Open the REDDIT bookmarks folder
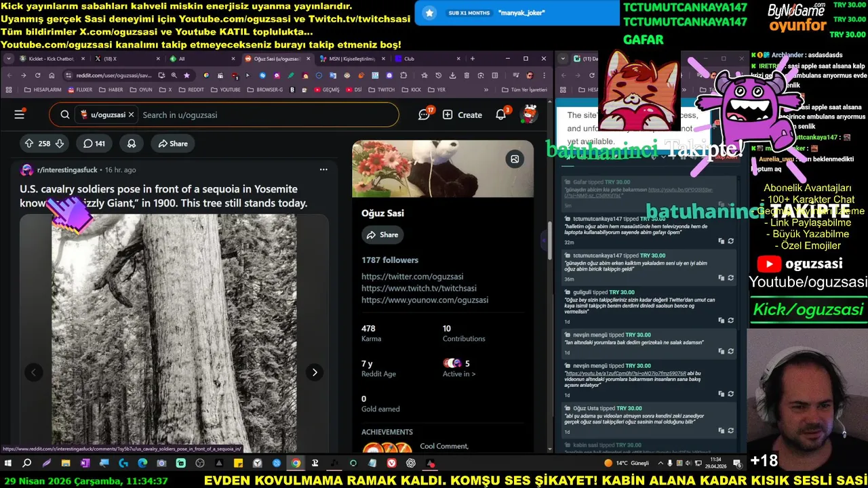868x488 pixels. (191, 89)
